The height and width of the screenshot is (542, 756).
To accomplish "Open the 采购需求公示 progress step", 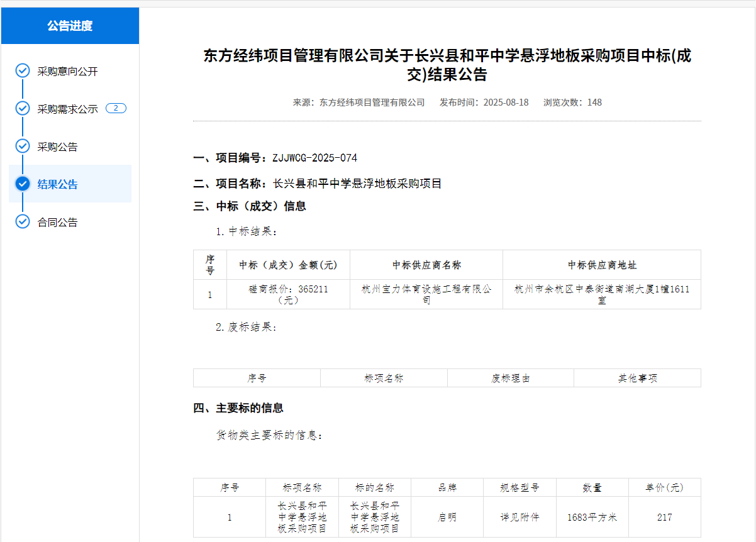I will (x=67, y=109).
